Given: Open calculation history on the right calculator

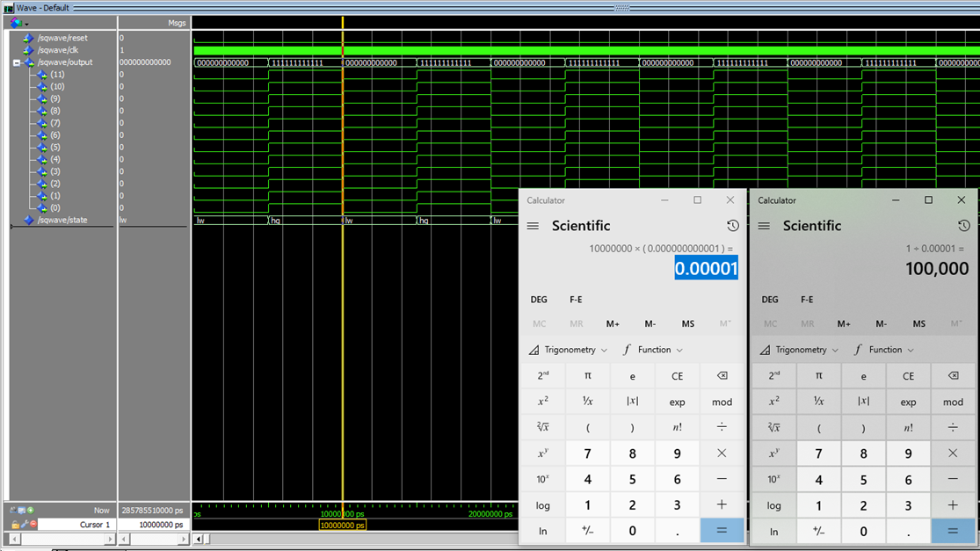Looking at the screenshot, I should click(963, 226).
